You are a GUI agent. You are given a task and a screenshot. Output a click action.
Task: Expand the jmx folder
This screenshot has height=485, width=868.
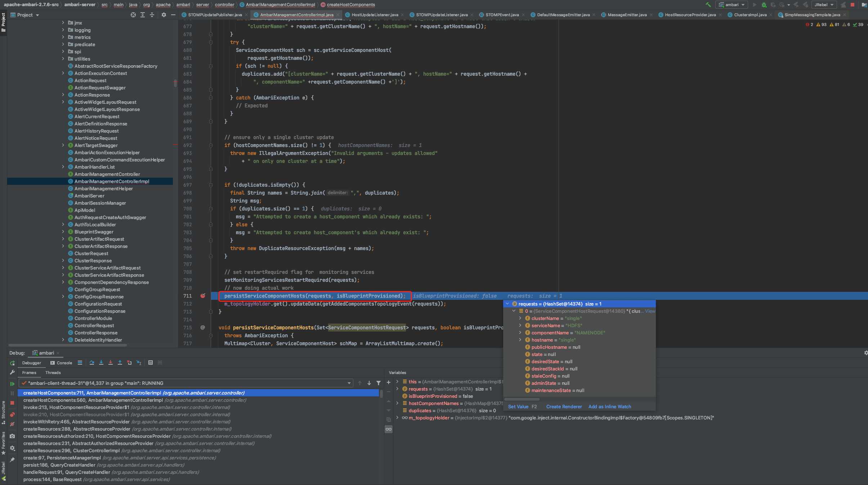click(x=63, y=22)
